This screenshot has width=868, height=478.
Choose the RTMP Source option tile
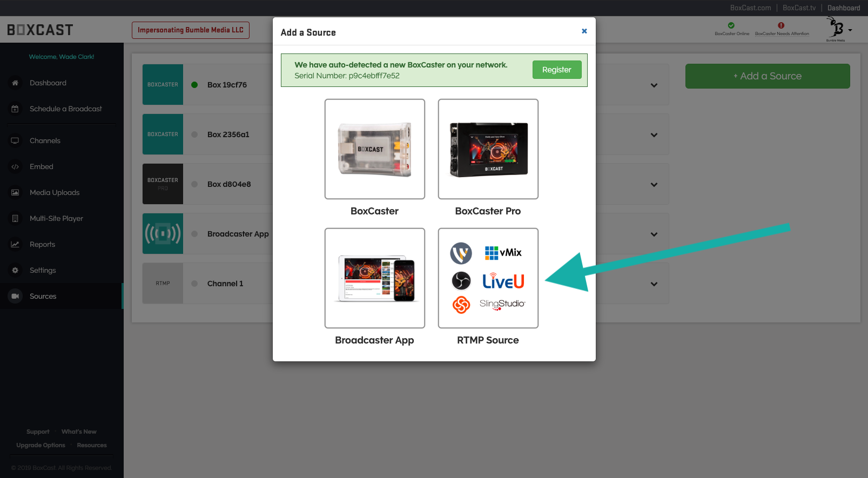tap(488, 278)
